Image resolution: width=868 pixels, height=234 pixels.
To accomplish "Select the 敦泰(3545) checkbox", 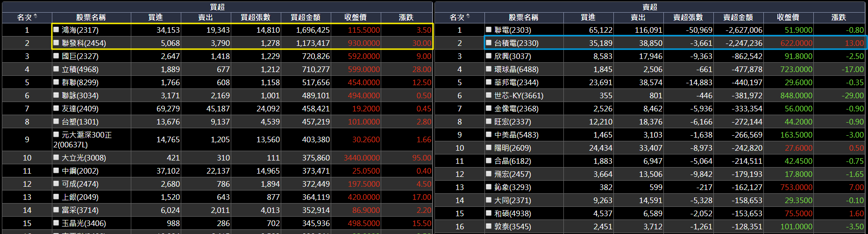I will pos(489,226).
